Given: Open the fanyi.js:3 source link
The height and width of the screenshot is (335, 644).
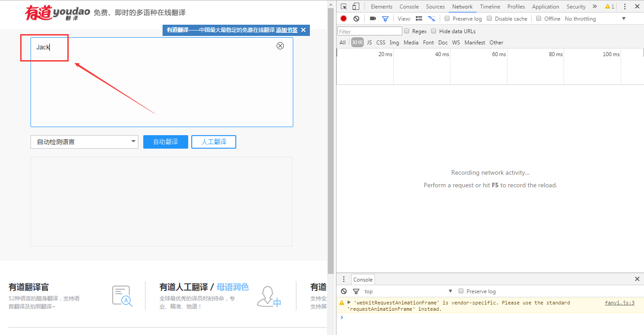Looking at the screenshot, I should (x=619, y=303).
